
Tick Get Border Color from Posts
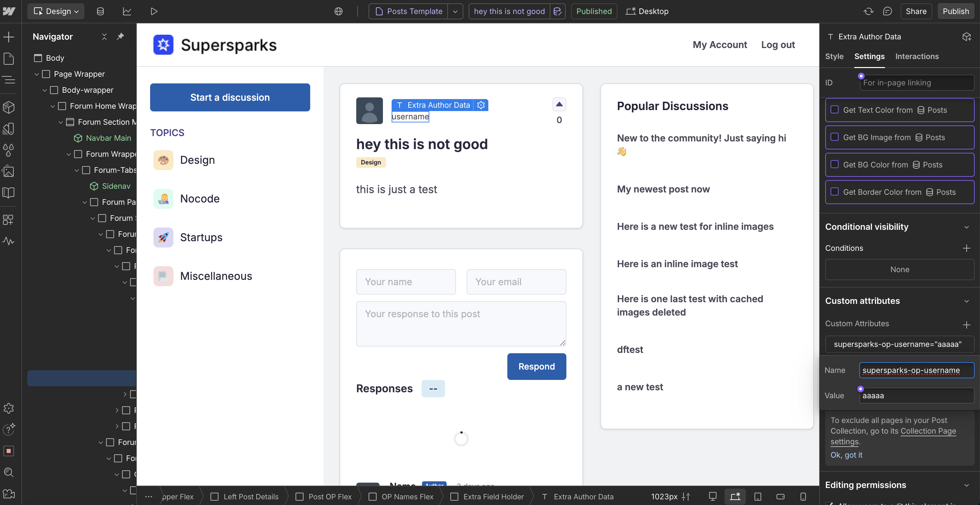(834, 192)
